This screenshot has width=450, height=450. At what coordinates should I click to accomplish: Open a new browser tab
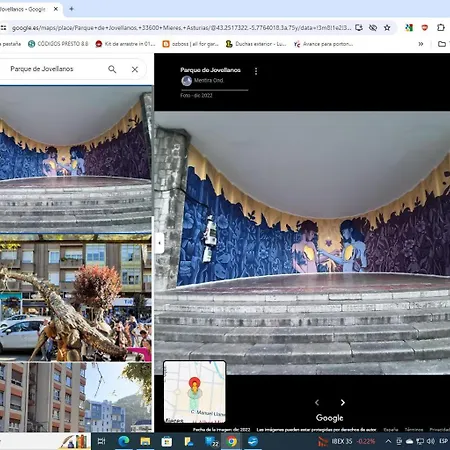(x=71, y=9)
